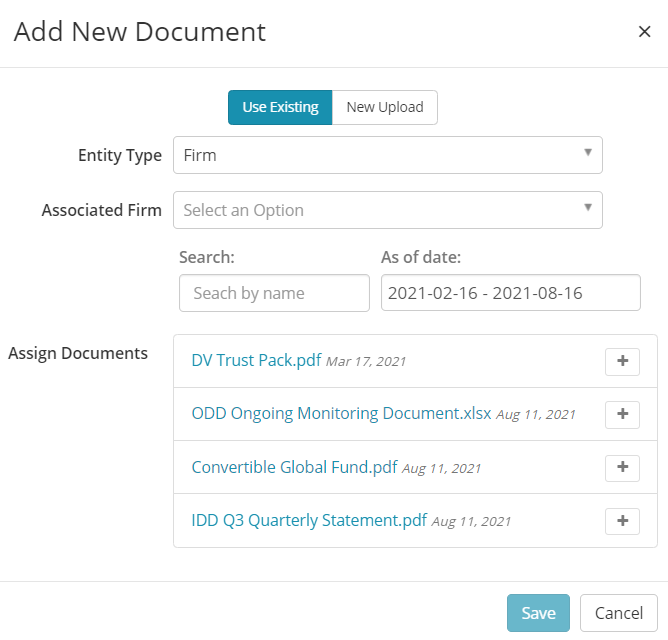Screen dimensions: 668x640
Task: Expand the Associated Firm dropdown
Action: click(x=387, y=210)
